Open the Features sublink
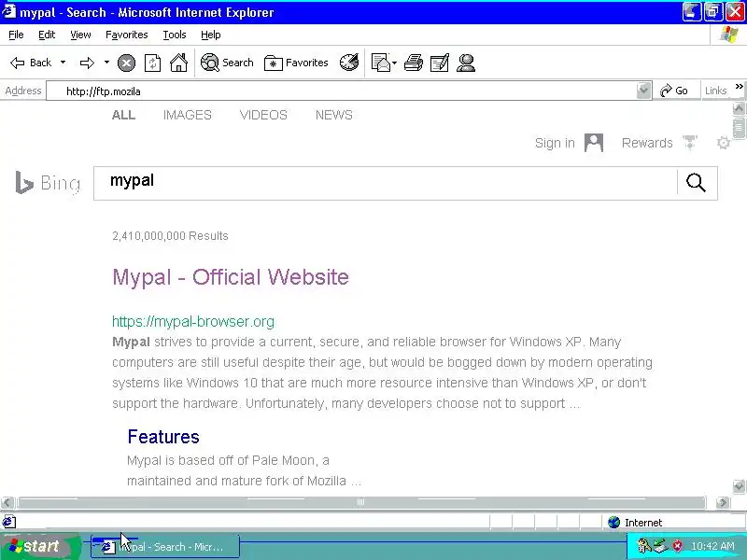Screen dimensions: 747x560 [x=163, y=437]
